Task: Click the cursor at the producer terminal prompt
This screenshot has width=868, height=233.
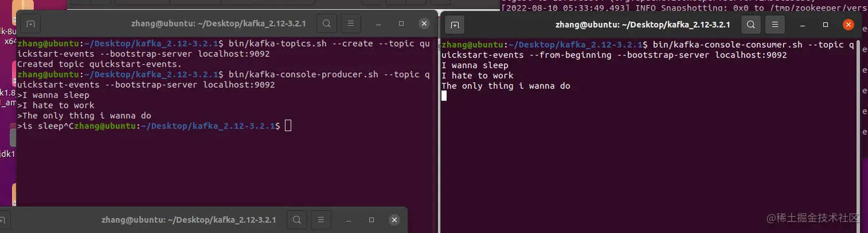Action: click(288, 126)
